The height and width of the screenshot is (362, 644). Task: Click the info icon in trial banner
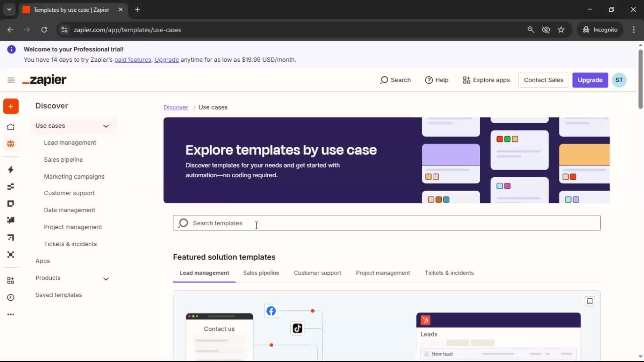tap(11, 50)
